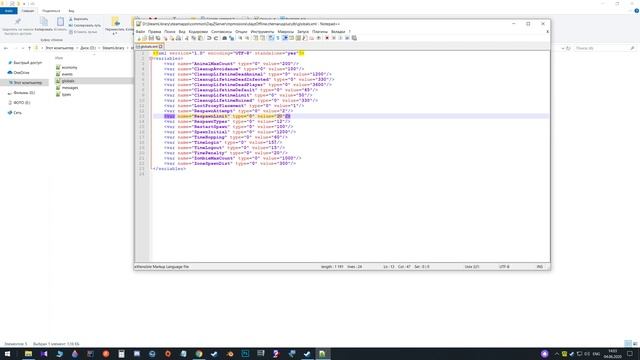Screen dimensions: 640x360
Task: Click the Save All toolbar icon
Action: pos(158,38)
